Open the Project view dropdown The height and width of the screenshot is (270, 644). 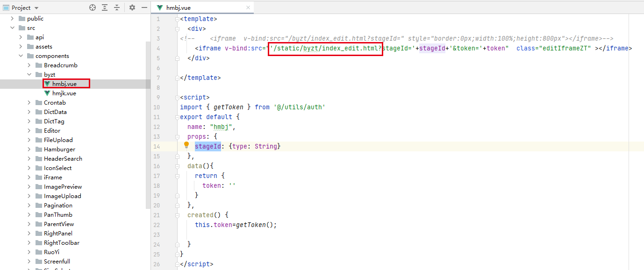pyautogui.click(x=36, y=8)
